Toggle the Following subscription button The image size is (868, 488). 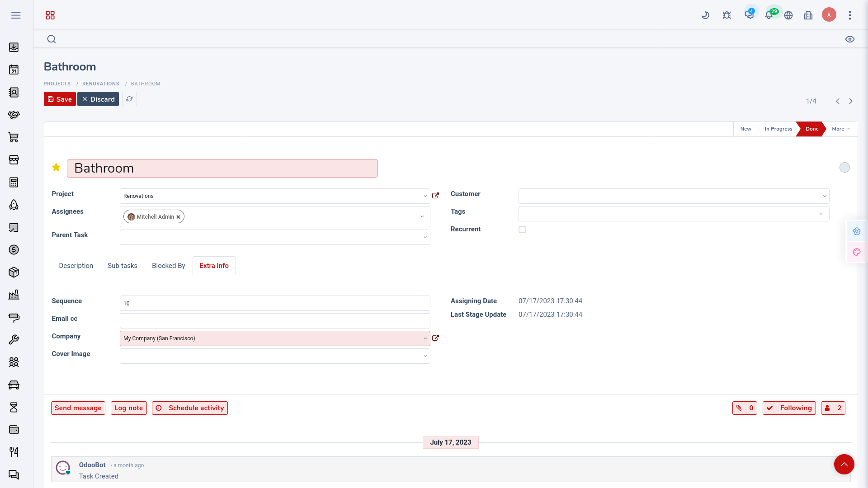[x=789, y=408]
